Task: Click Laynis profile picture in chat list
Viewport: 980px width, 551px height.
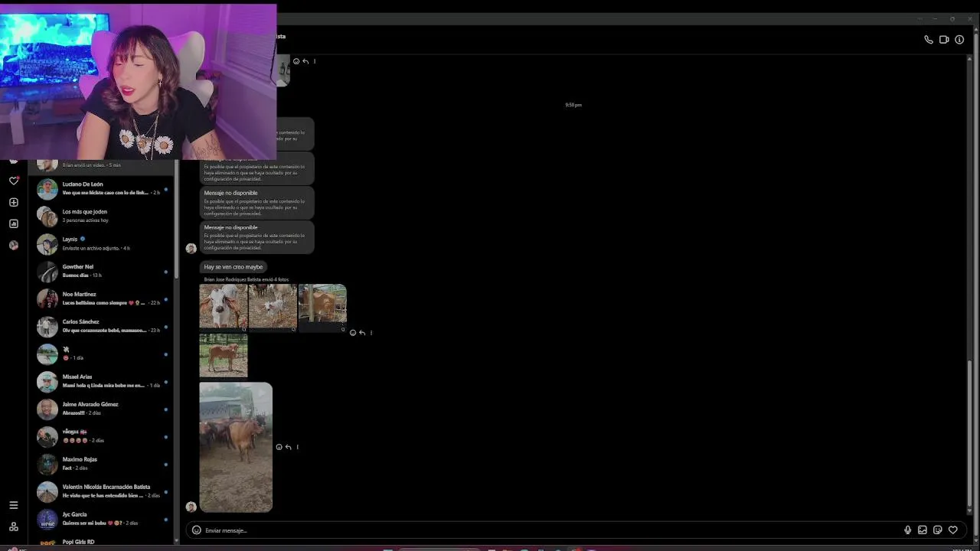Action: [47, 243]
